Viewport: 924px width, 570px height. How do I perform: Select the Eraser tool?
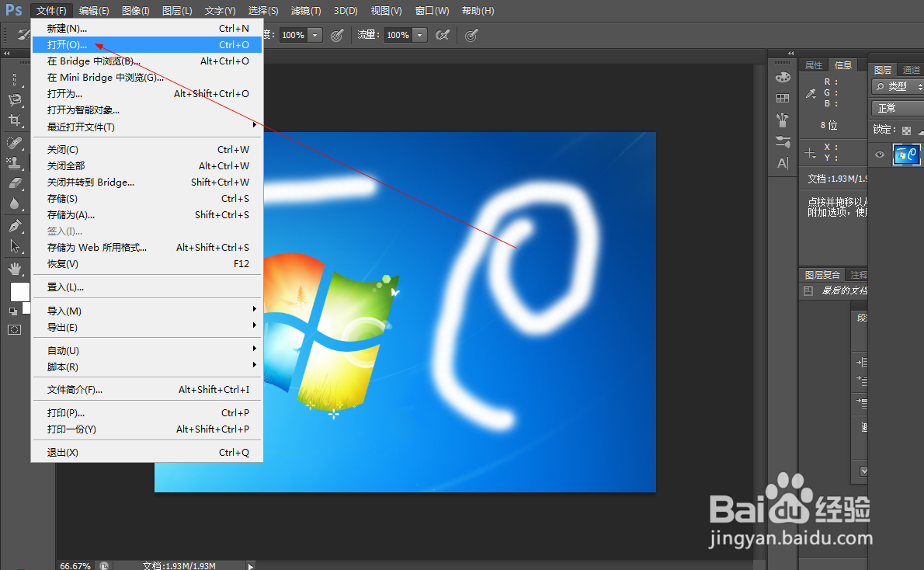(x=15, y=183)
